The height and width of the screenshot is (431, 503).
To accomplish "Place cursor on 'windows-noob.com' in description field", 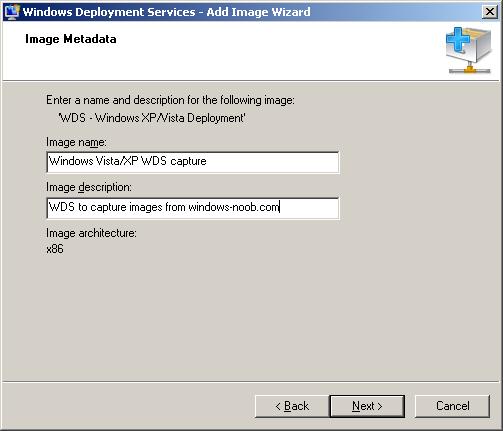I will click(x=234, y=207).
